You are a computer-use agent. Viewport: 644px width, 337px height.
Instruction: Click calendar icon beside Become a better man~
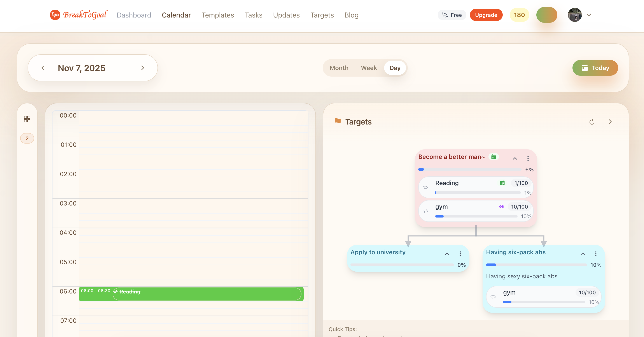(x=493, y=157)
